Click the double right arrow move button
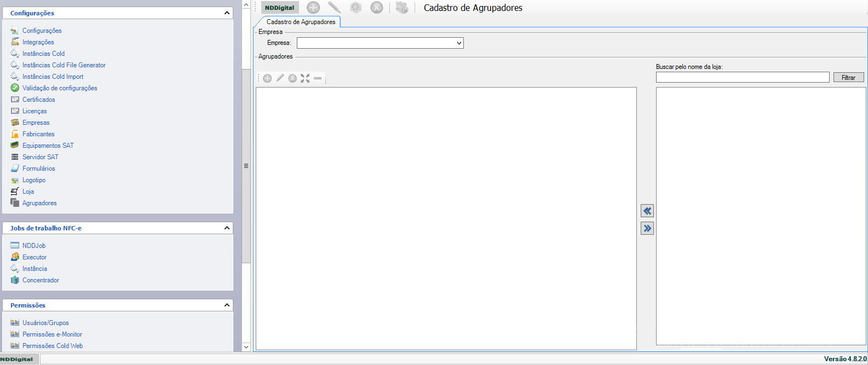This screenshot has width=868, height=365. point(647,228)
